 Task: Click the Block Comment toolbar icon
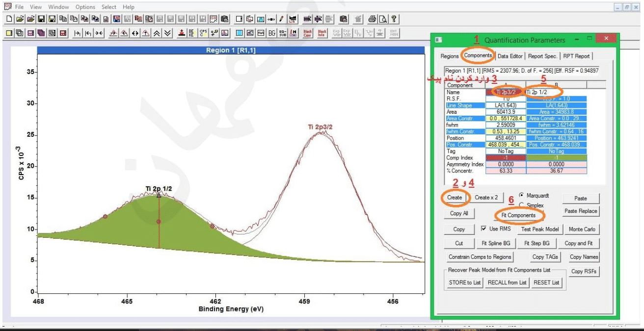[307, 33]
